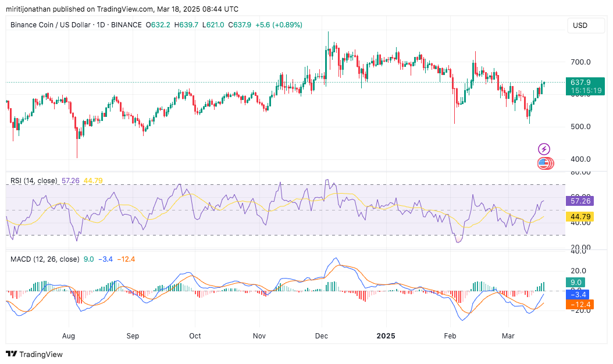Click the RSI (14, close) indicator label
Screen dimensions: 613x364
(34, 181)
